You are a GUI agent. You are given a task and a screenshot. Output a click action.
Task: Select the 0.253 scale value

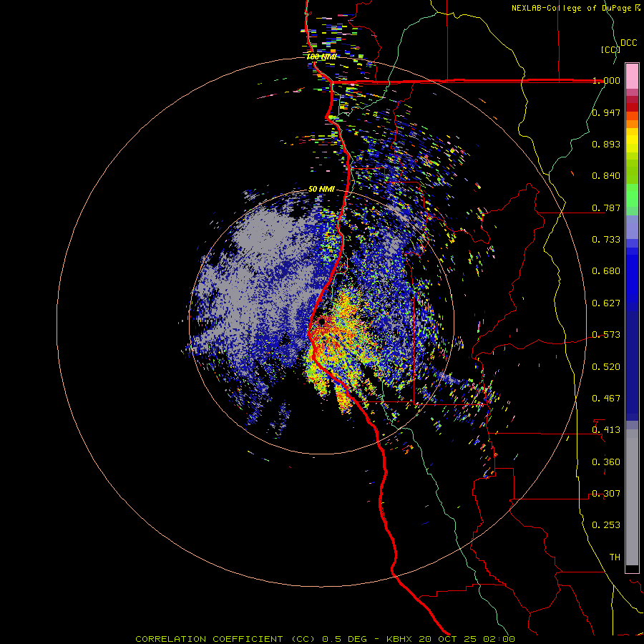(x=606, y=525)
